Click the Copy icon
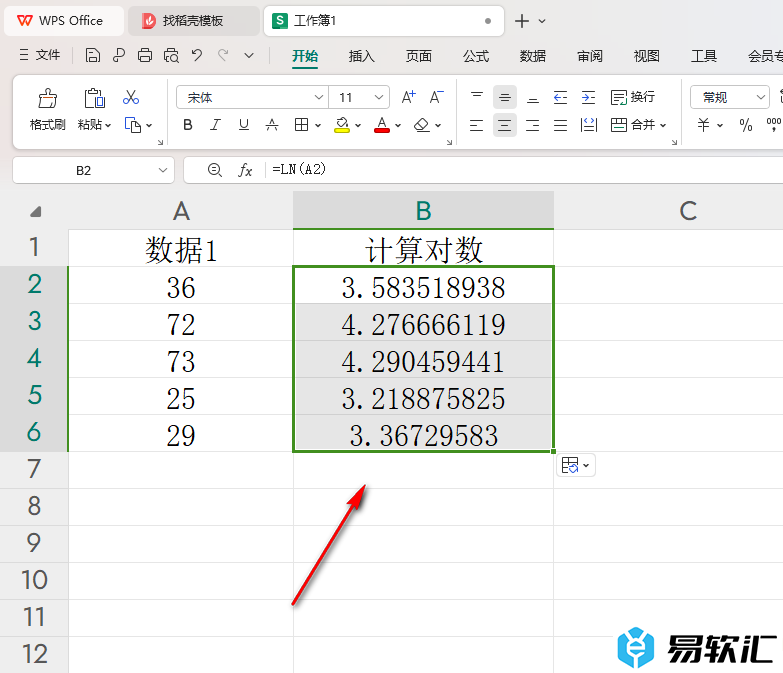Image resolution: width=783 pixels, height=673 pixels. point(132,125)
